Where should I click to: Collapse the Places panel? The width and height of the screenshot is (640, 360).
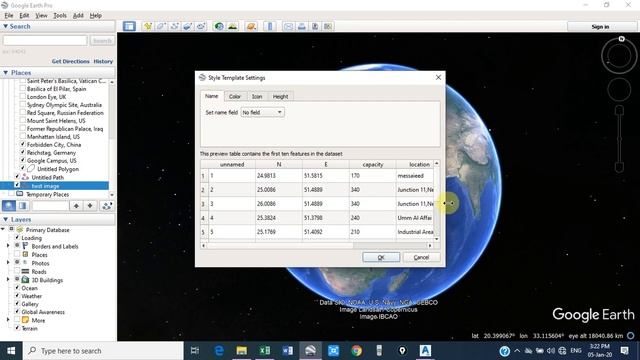coord(6,72)
